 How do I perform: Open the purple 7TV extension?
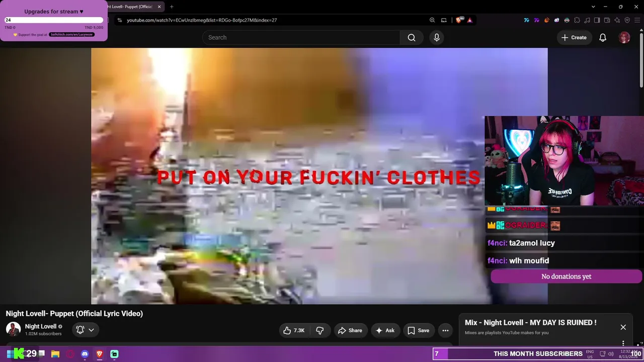click(537, 20)
